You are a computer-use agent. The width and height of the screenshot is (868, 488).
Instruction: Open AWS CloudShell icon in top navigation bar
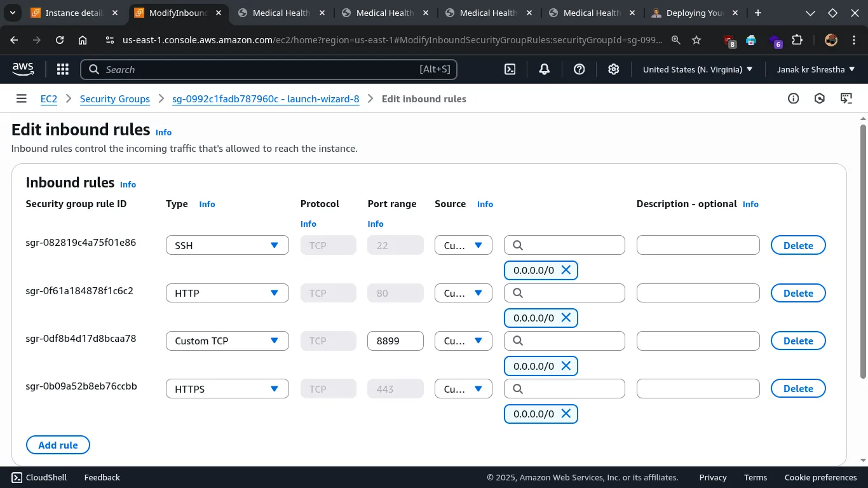510,69
